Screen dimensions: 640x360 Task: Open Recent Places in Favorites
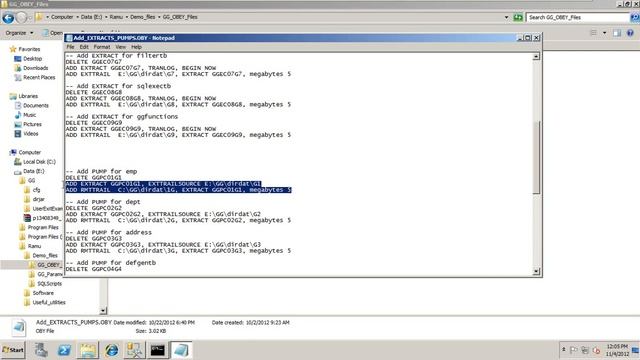[x=39, y=78]
